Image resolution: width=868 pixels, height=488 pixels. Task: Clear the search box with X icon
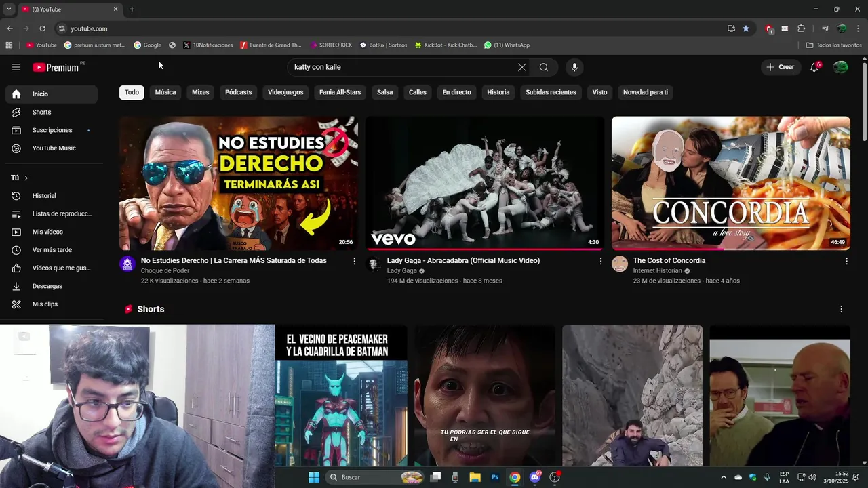[521, 67]
